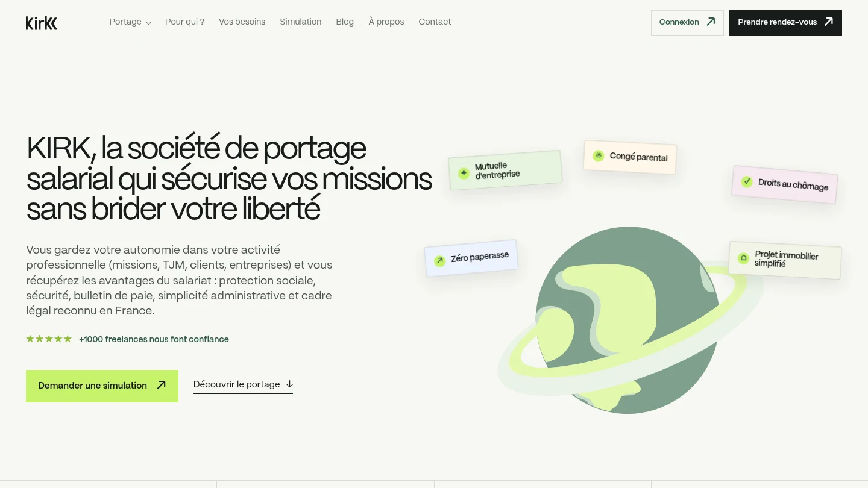
Task: Click the Demander une simulation button
Action: [x=102, y=386]
